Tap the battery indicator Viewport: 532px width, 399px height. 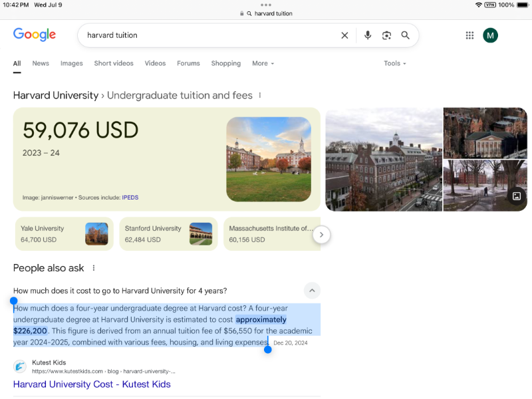(x=523, y=5)
